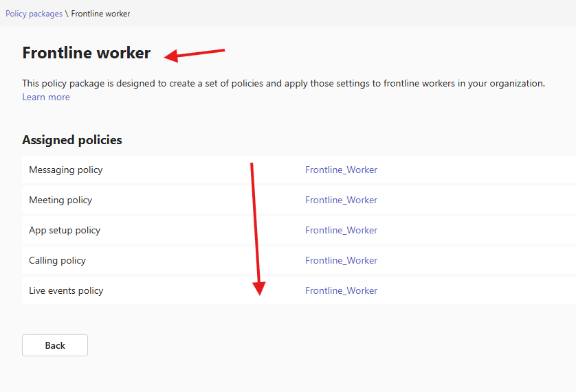The height and width of the screenshot is (392, 576).
Task: Select the Meeting policy row label
Action: tap(60, 200)
